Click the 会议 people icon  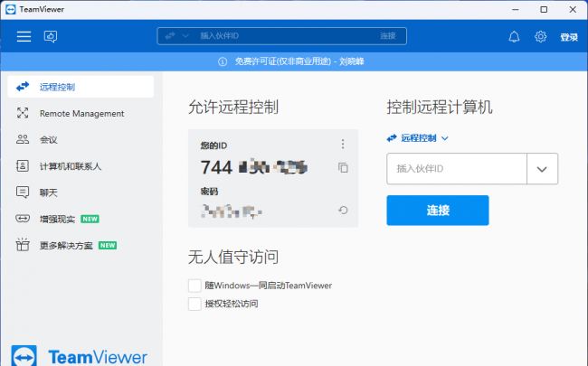[x=23, y=139]
